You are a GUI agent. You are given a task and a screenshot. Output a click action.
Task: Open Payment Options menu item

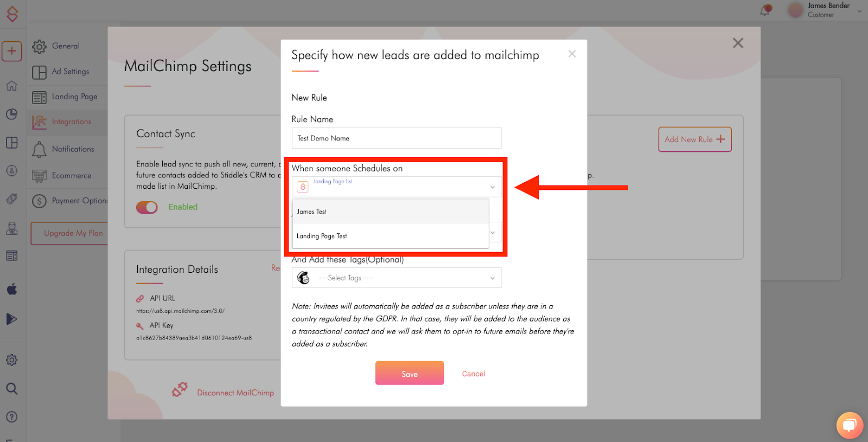coord(68,201)
